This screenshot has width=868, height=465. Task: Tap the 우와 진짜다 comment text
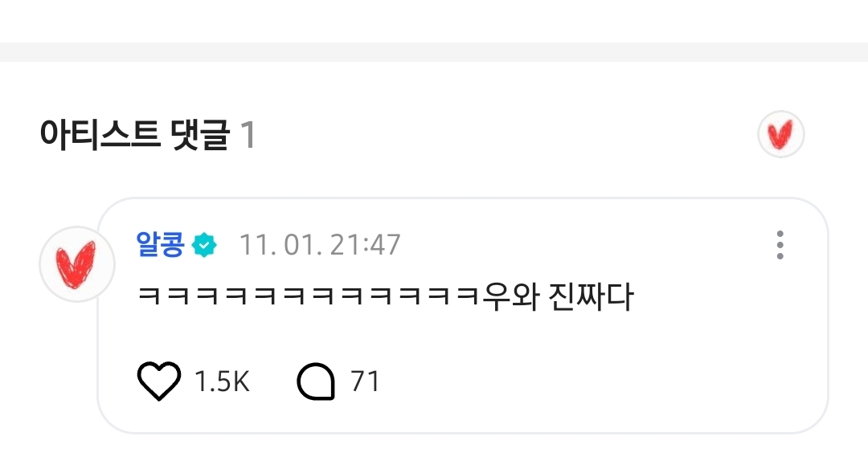click(x=558, y=297)
